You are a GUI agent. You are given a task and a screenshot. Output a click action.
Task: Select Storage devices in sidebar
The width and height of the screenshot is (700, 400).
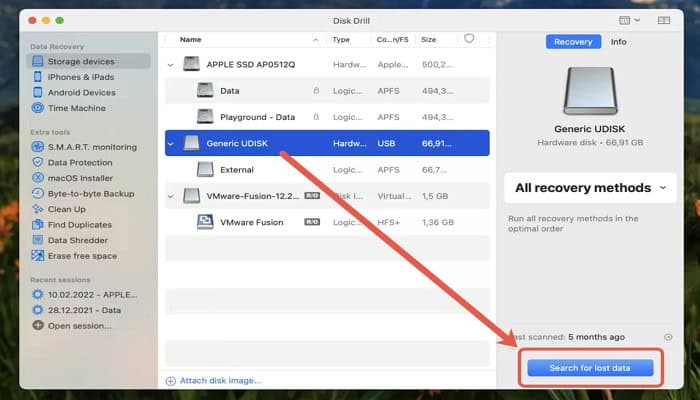(88, 62)
